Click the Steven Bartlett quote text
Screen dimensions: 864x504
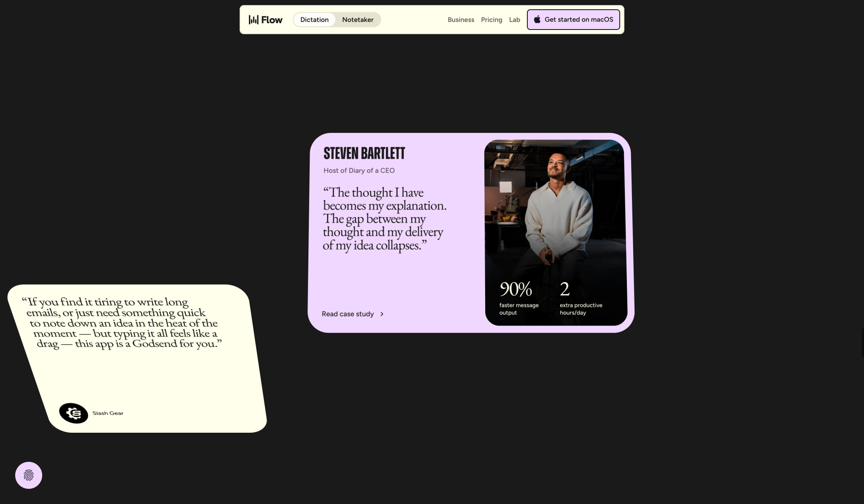click(x=384, y=219)
